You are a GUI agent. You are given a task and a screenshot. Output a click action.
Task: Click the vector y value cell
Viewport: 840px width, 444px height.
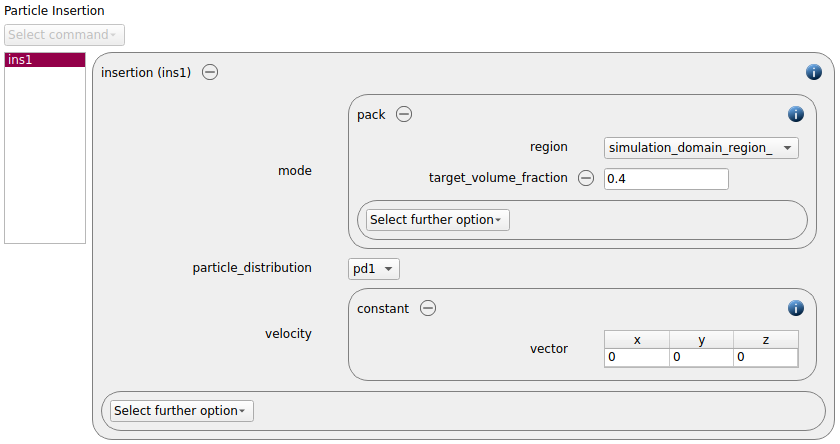tap(701, 357)
